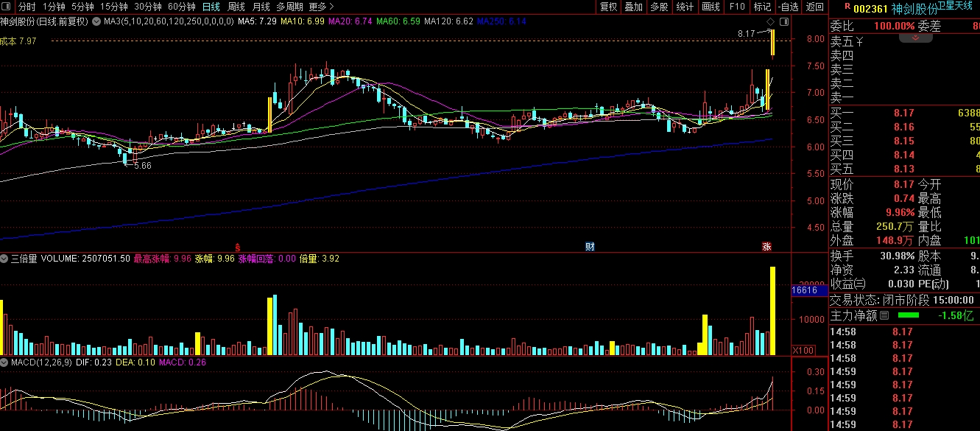
Task: Remove from watchlist via -自选
Action: click(x=787, y=7)
